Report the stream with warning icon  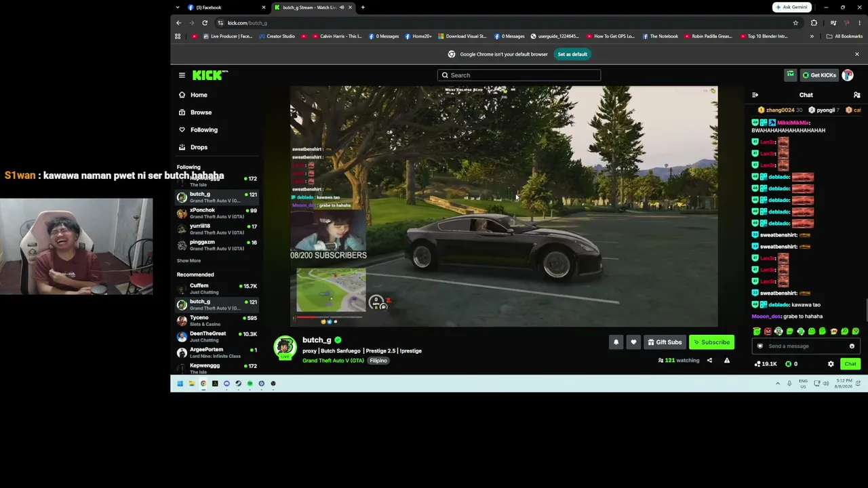click(727, 361)
